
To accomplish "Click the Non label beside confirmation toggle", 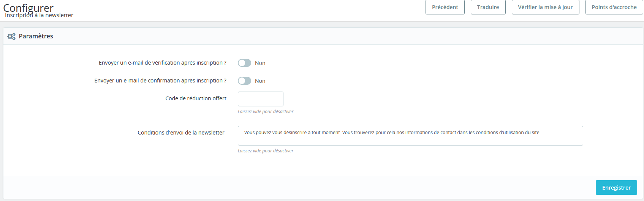I will (260, 81).
